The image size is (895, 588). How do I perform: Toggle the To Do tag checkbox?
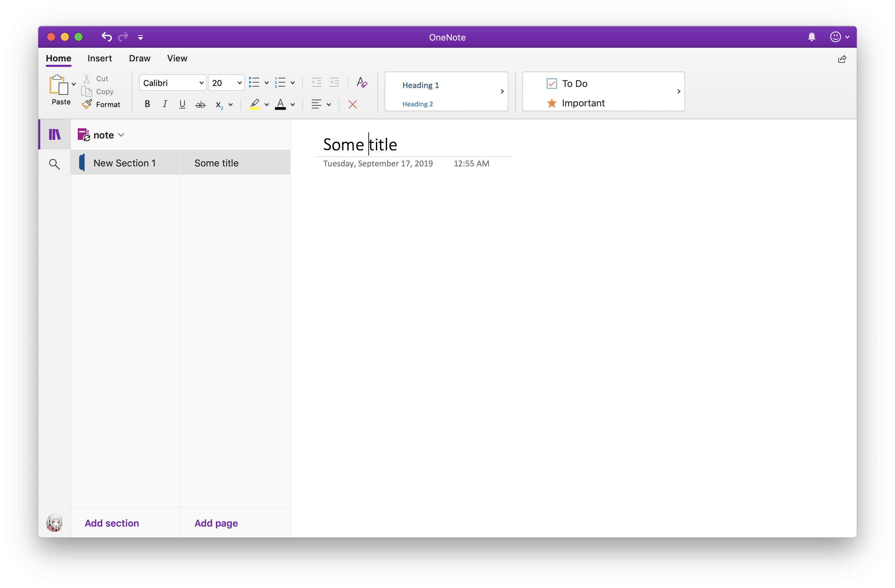[551, 83]
